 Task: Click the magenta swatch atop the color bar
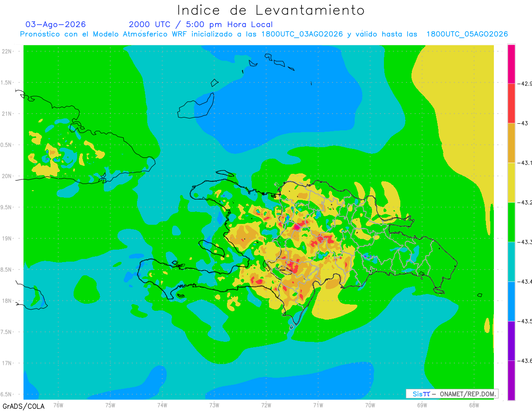(511, 64)
